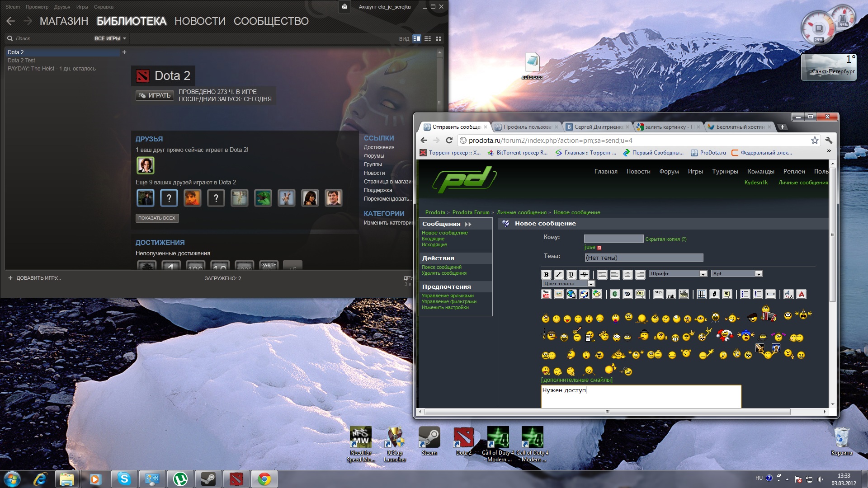The width and height of the screenshot is (868, 488).
Task: Open Windows Start menu
Action: [x=12, y=479]
